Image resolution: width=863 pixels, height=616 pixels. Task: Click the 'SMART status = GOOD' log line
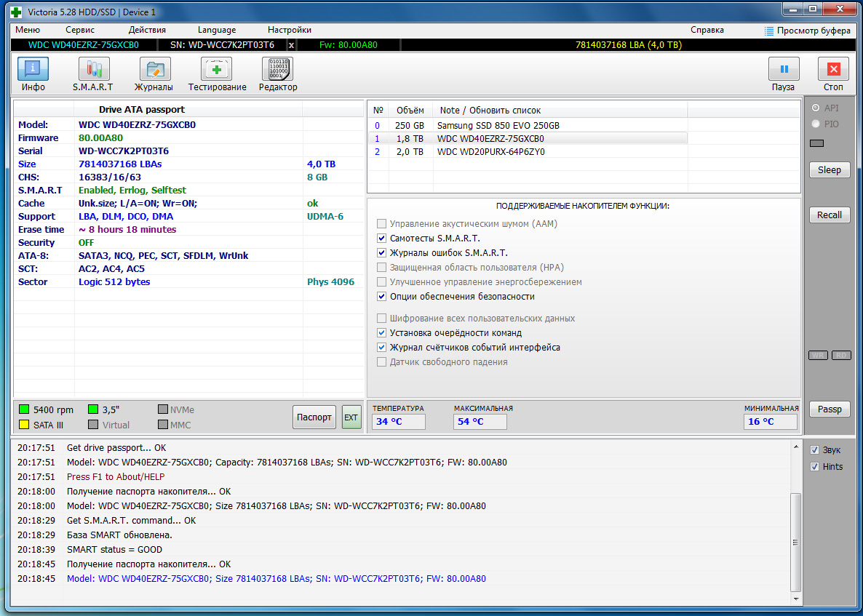[x=114, y=549]
